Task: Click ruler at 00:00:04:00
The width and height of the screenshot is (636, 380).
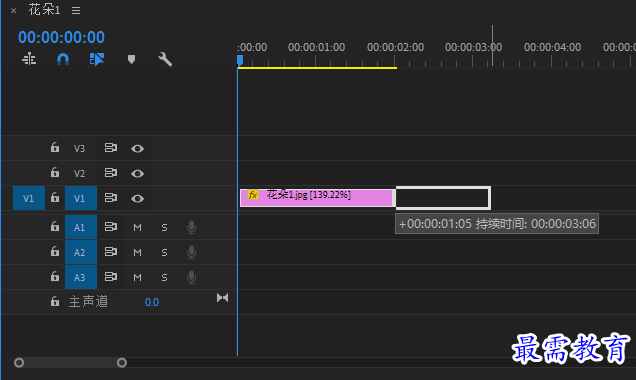Action: point(552,47)
